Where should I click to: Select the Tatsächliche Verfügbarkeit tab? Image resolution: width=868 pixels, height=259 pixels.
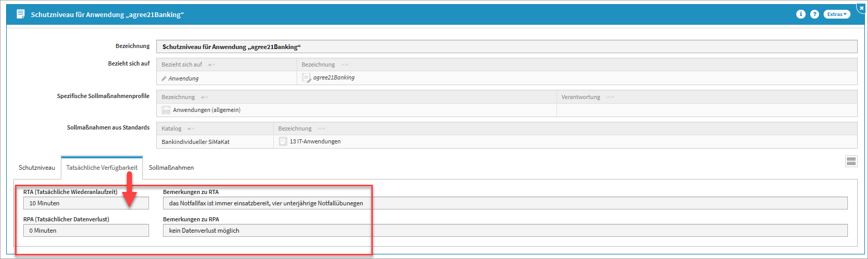point(102,168)
